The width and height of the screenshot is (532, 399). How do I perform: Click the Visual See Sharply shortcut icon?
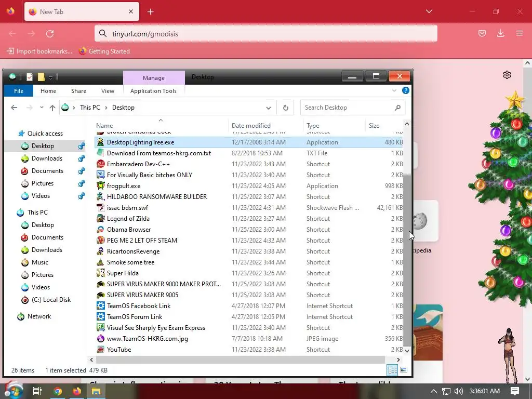coord(100,328)
